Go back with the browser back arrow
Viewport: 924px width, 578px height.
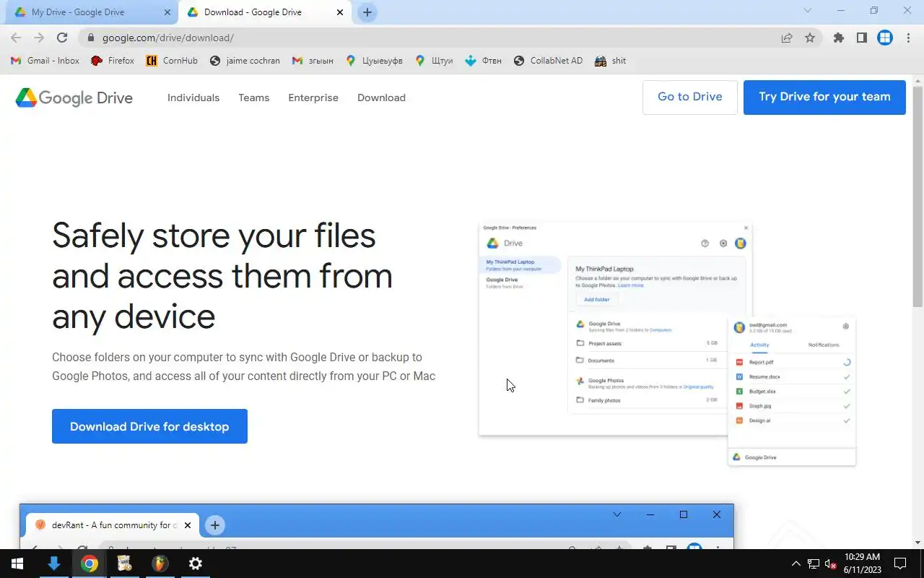16,38
